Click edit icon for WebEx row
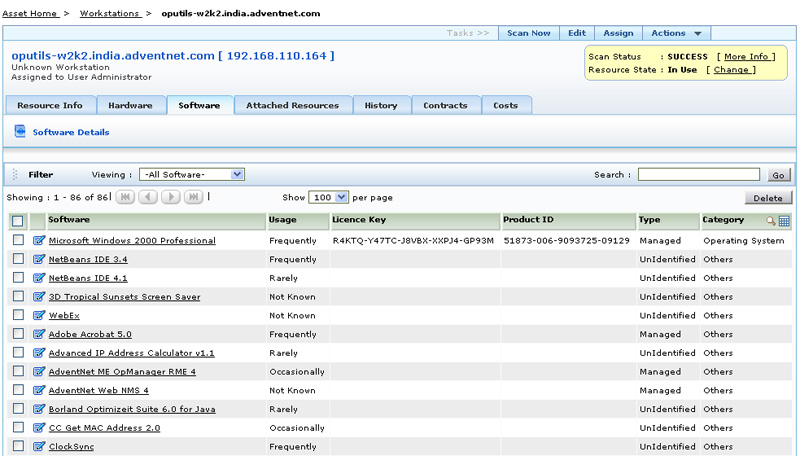The image size is (800, 456). click(39, 315)
